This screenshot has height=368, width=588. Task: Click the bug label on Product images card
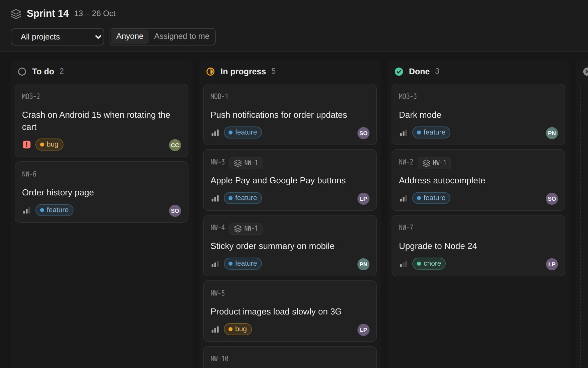(x=238, y=329)
